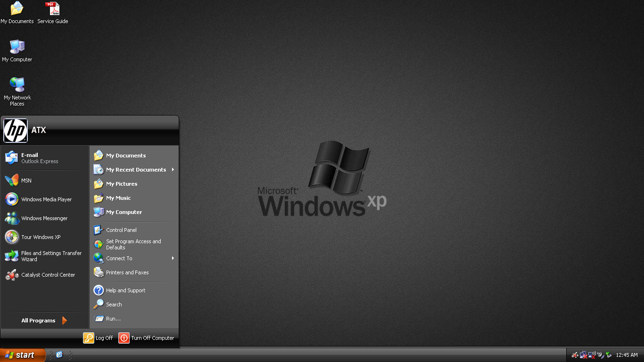
Task: Launch Windows Media Player
Action: pos(45,199)
